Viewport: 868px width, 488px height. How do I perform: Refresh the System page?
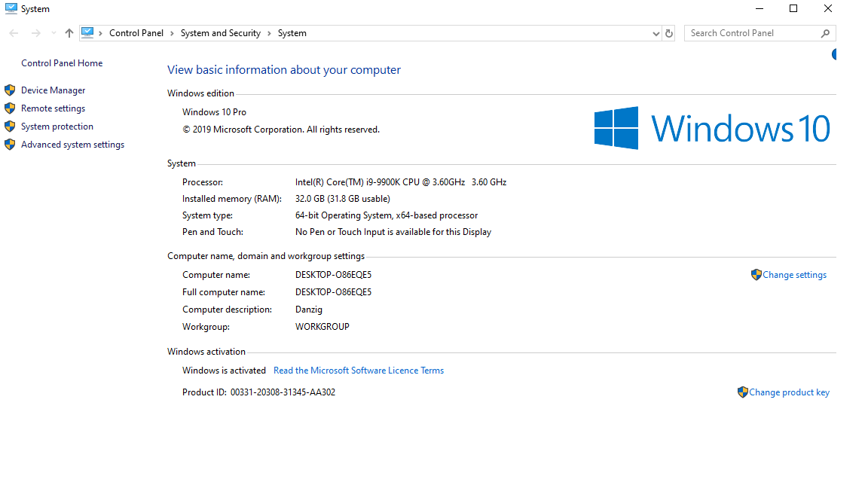[669, 33]
